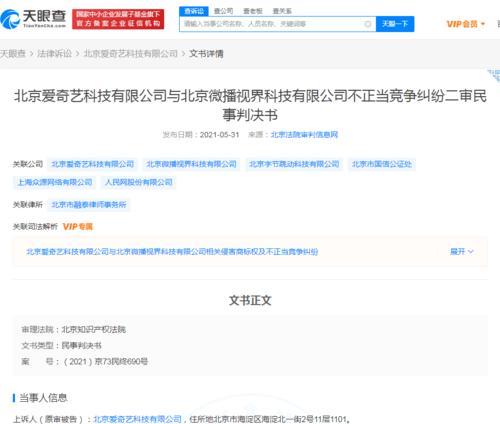Open source link 北京法院审判信息网
500x424 pixels.
click(x=304, y=135)
